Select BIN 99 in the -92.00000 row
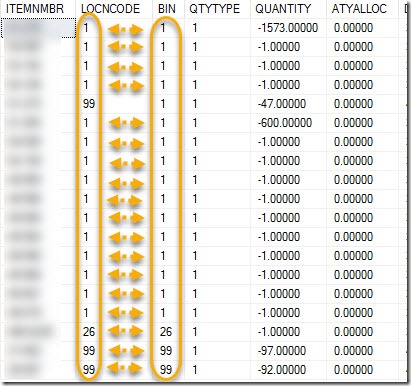This screenshot has height=386, width=411. click(166, 370)
